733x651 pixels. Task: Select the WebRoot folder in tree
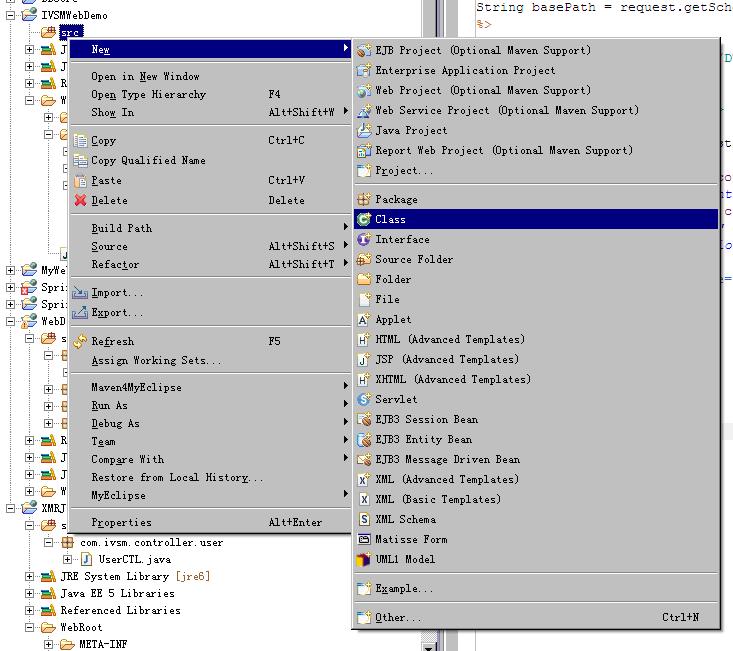[x=81, y=627]
